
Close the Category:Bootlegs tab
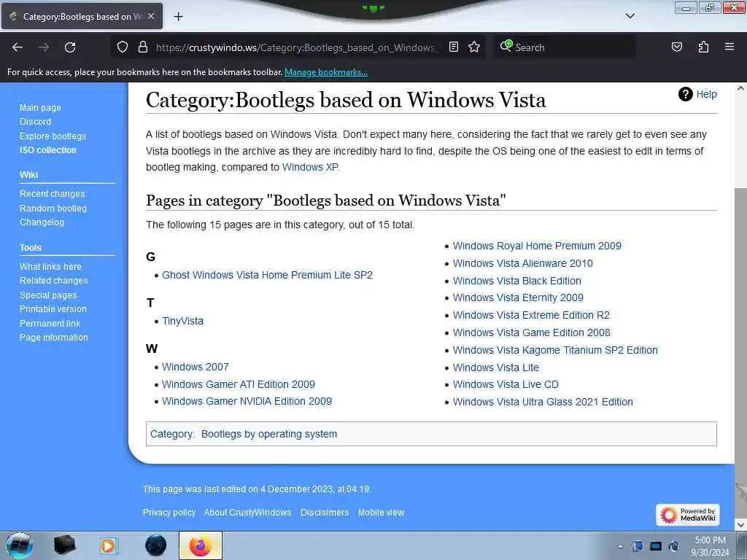click(x=151, y=16)
